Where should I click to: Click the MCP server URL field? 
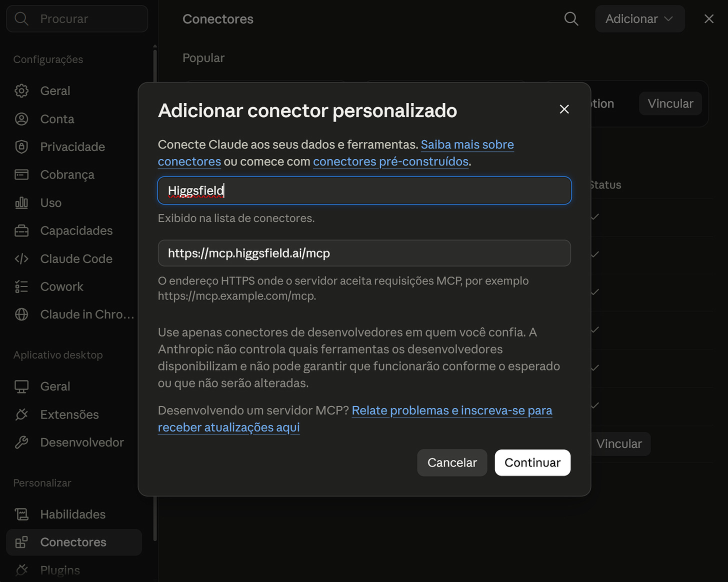pyautogui.click(x=364, y=253)
